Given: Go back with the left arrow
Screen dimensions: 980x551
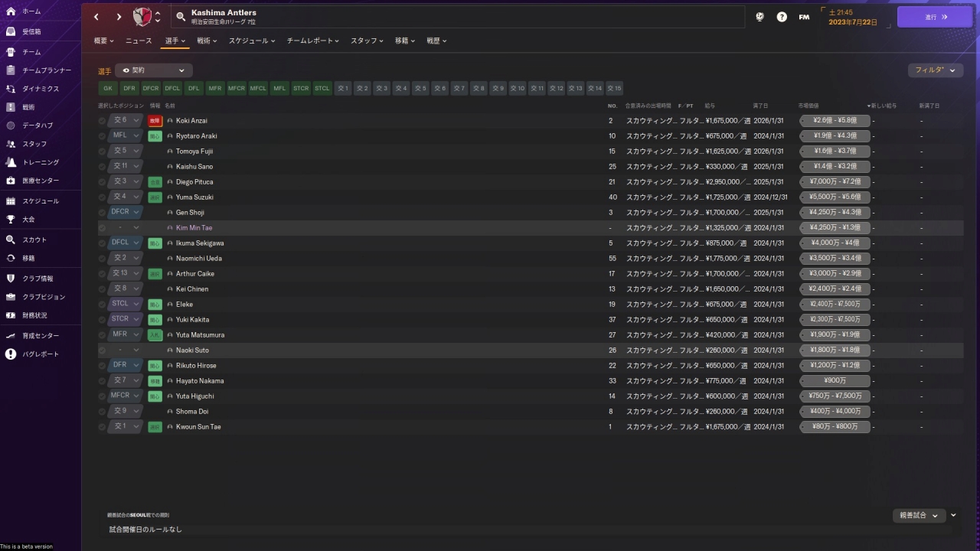Looking at the screenshot, I should tap(96, 16).
